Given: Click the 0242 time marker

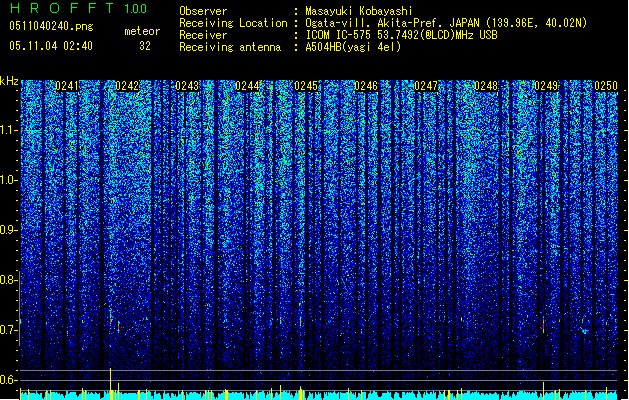Looking at the screenshot, I should 127,86.
